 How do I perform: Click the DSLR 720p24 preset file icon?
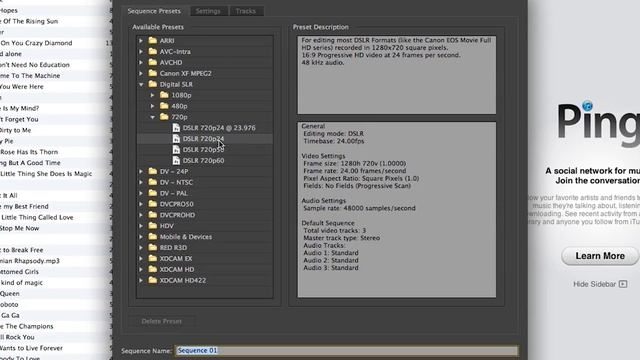pyautogui.click(x=176, y=139)
